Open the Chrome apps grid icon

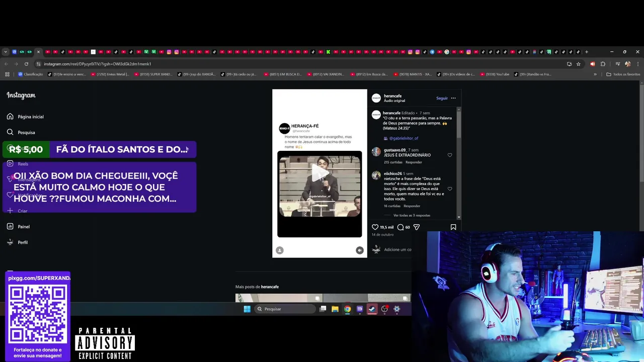(7, 74)
